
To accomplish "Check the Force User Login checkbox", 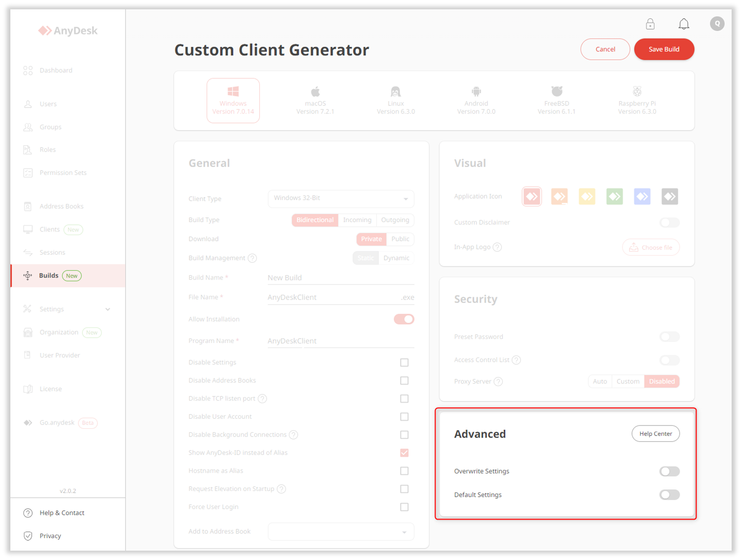I will pos(404,507).
